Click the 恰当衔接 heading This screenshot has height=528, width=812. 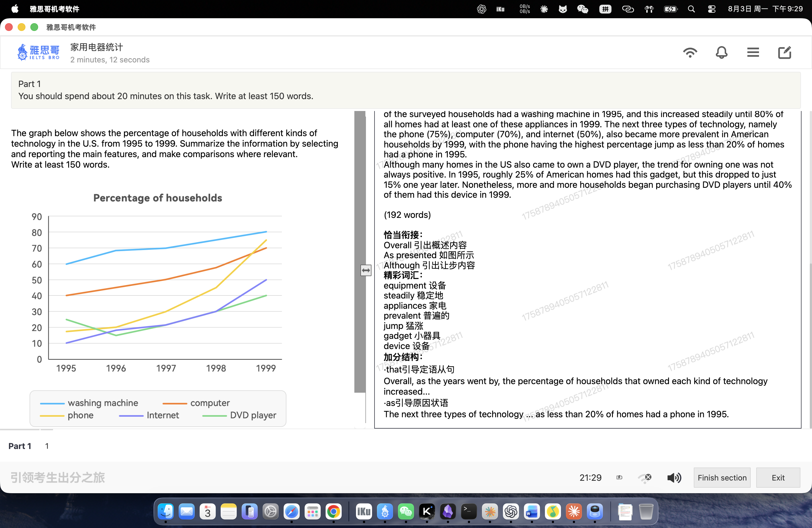pyautogui.click(x=403, y=235)
